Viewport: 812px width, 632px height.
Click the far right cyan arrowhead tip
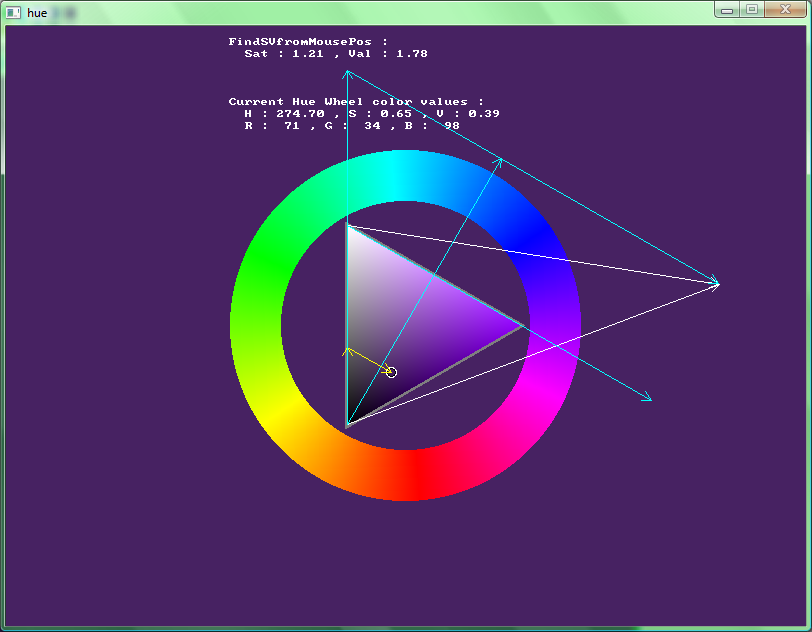click(x=717, y=284)
